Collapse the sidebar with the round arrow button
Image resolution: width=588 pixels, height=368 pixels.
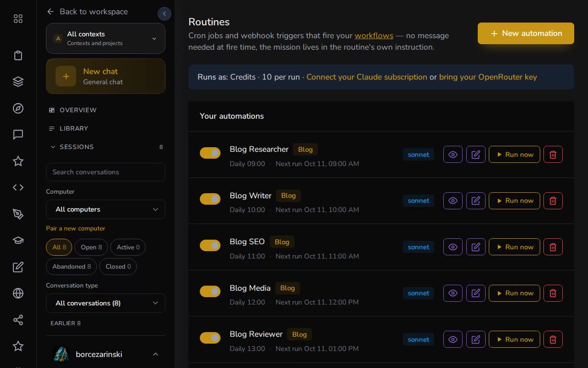tap(164, 14)
